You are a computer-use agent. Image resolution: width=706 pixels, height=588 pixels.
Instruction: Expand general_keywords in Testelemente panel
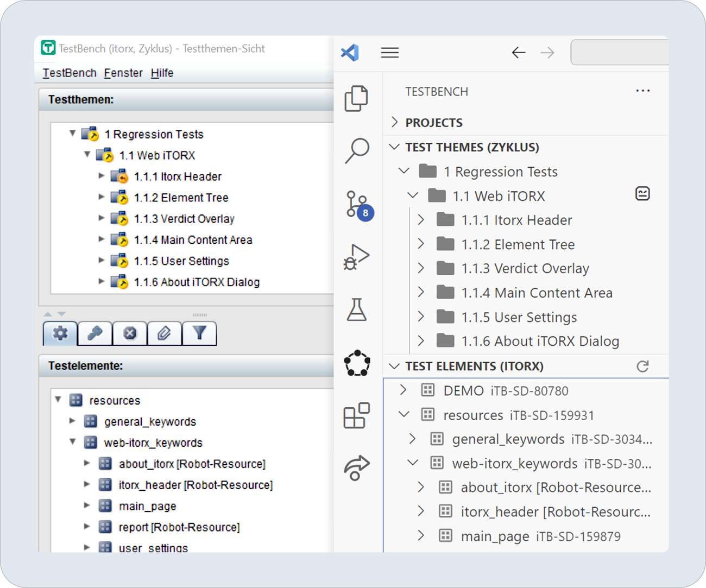click(72, 421)
